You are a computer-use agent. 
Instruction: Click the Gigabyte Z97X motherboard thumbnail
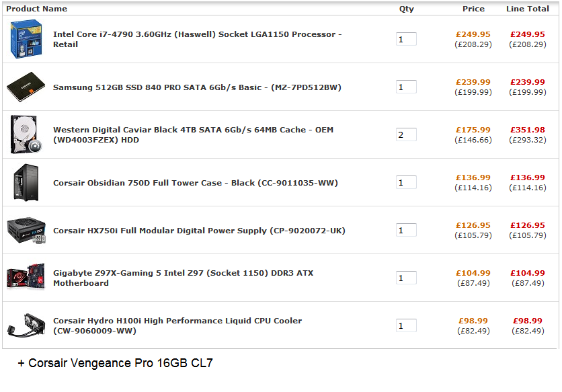pos(27,278)
